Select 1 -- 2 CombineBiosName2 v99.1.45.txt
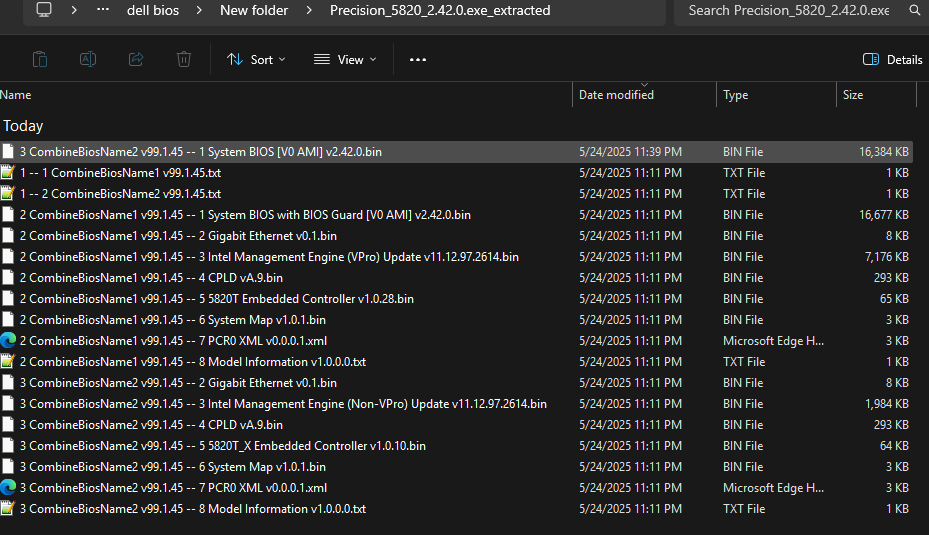 456,194
